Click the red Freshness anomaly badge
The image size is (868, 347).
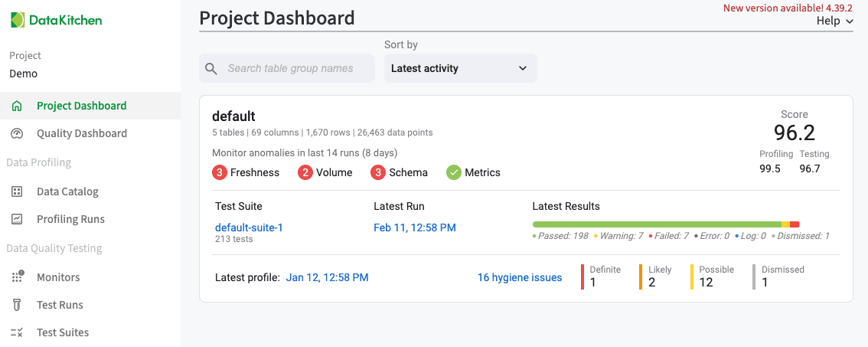click(220, 172)
